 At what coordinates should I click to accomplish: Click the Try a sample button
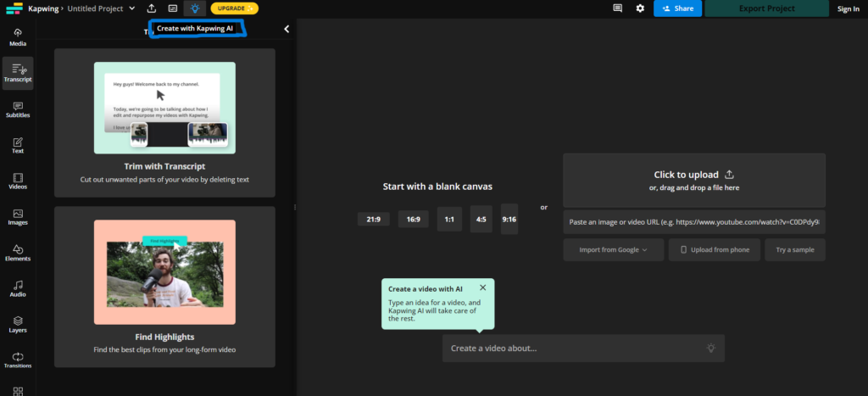click(x=795, y=250)
